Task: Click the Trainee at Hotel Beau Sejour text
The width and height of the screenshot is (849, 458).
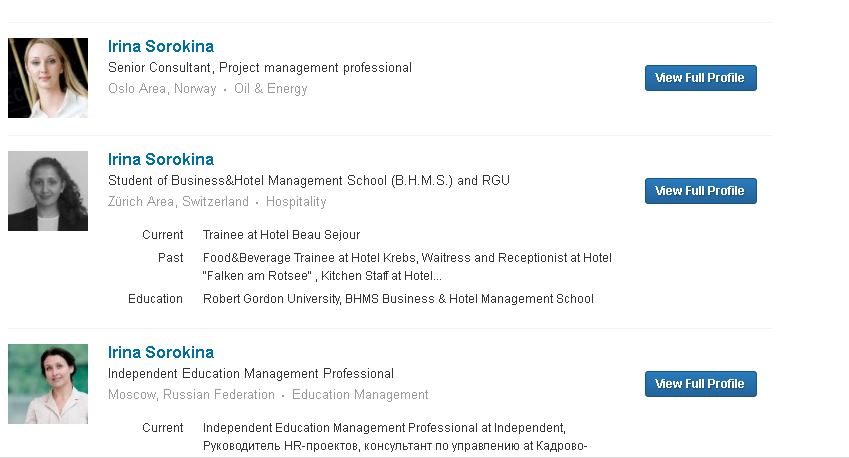Action: pyautogui.click(x=281, y=235)
